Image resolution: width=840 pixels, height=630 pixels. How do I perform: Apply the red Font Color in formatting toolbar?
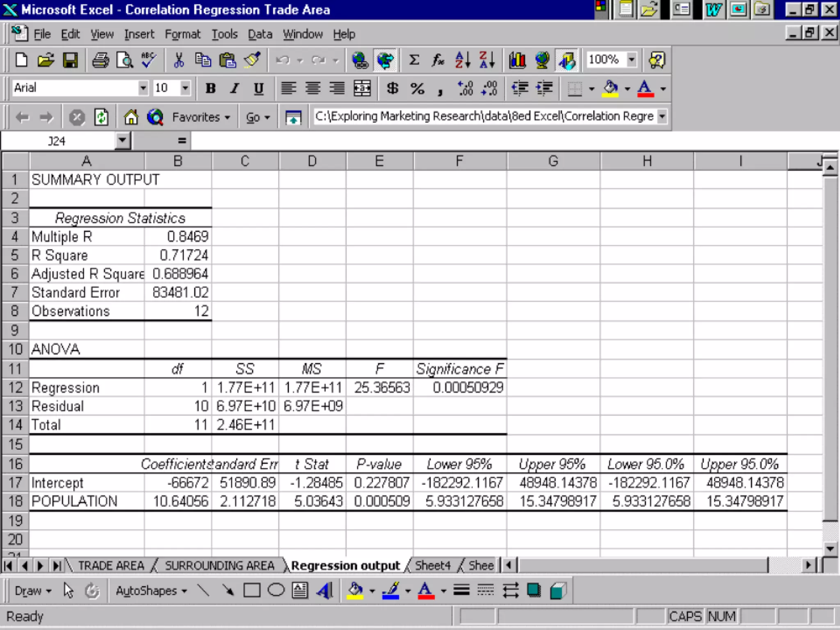[646, 88]
